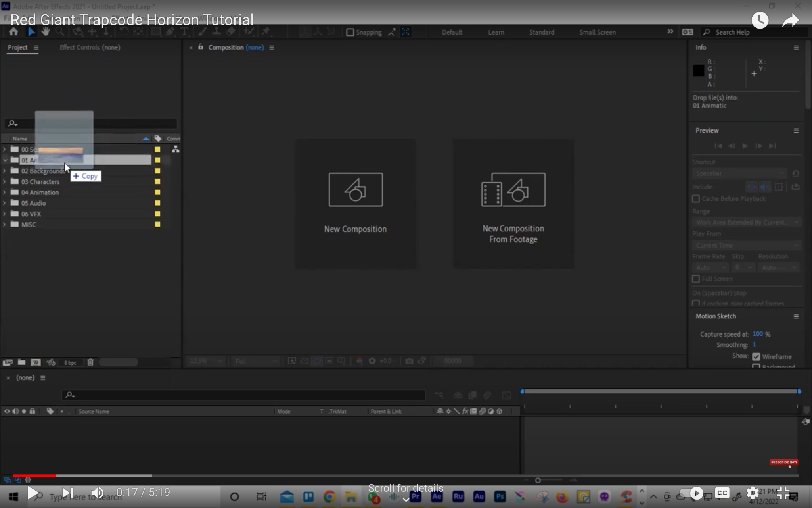Select the Hand tool in toolbar
The image size is (812, 508).
[x=46, y=32]
